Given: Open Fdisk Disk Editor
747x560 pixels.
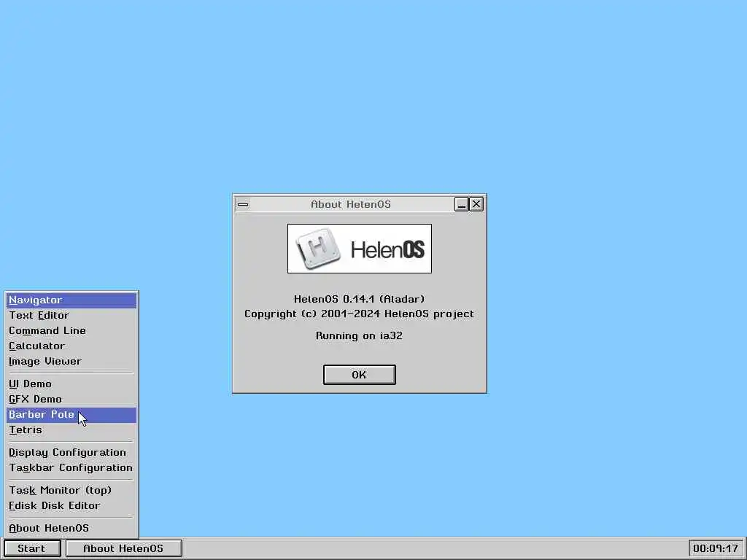Looking at the screenshot, I should [x=71, y=505].
